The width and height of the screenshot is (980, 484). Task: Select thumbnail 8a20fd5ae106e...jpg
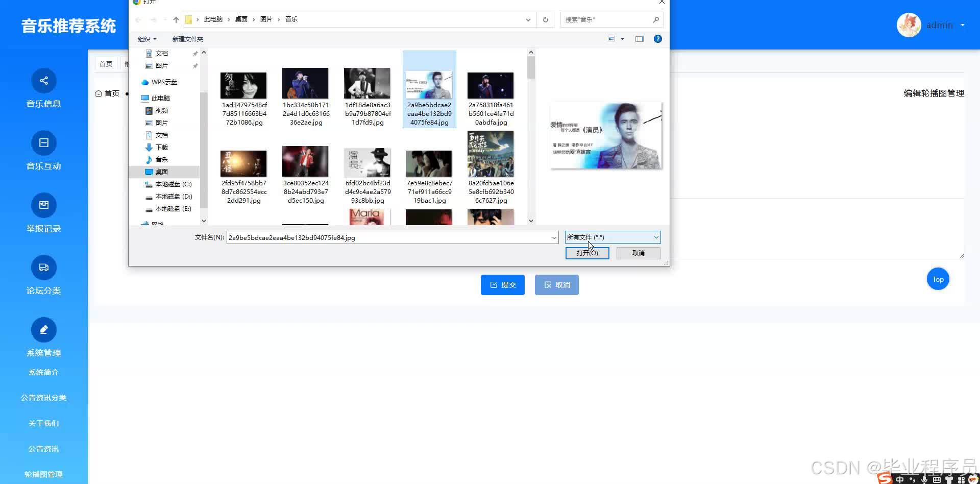(x=491, y=154)
